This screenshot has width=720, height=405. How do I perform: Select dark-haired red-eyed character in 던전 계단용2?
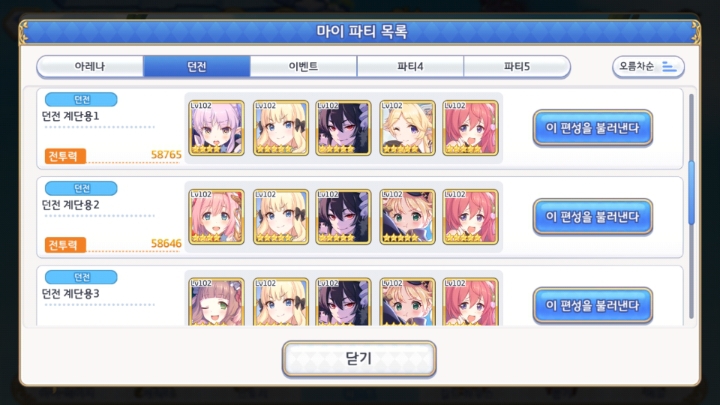(343, 217)
